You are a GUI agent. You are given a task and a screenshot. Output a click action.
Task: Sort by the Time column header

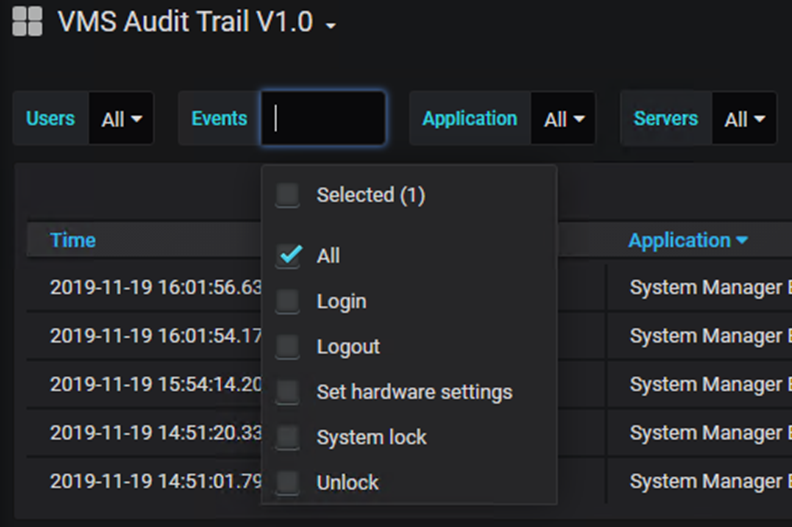click(73, 240)
